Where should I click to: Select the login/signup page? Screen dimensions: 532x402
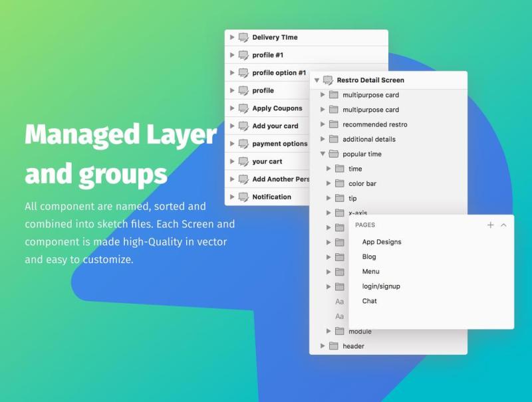pos(381,286)
